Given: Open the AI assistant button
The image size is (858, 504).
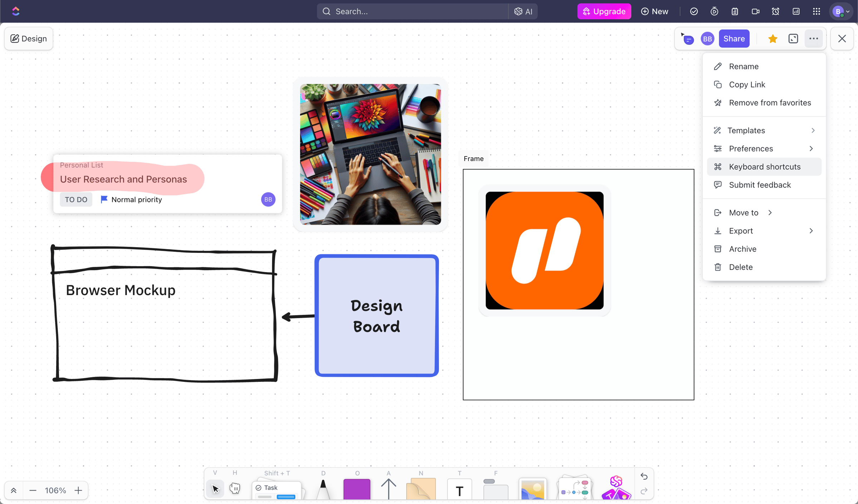Looking at the screenshot, I should pos(523,11).
